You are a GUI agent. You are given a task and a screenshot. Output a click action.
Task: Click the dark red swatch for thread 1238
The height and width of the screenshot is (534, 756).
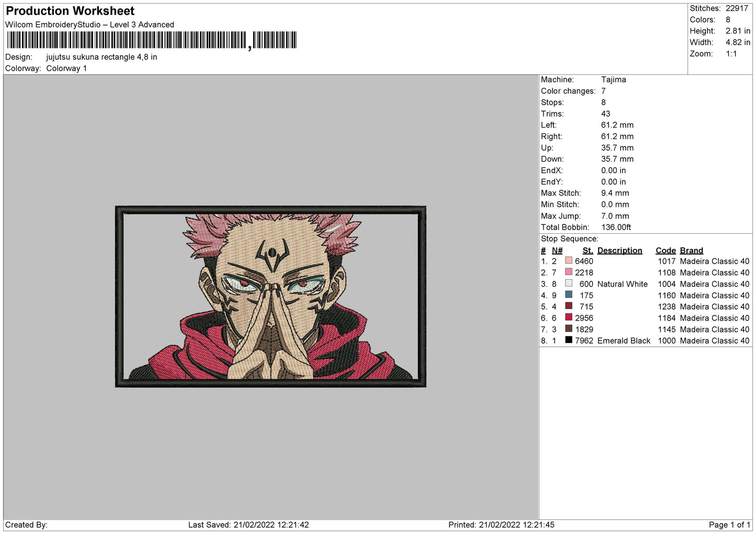coord(568,306)
